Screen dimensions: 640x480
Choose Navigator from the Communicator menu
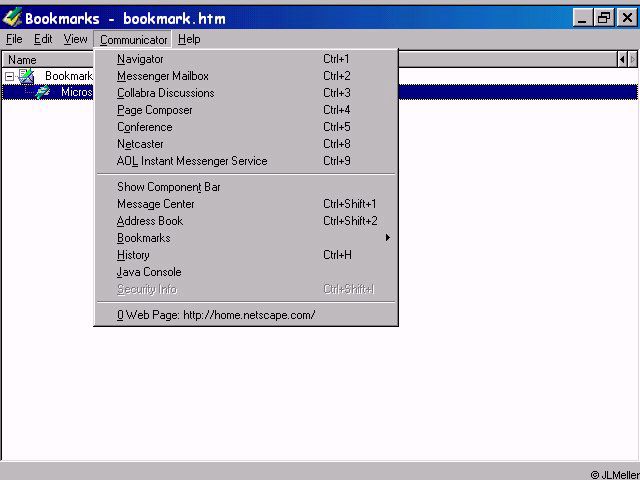click(246, 59)
